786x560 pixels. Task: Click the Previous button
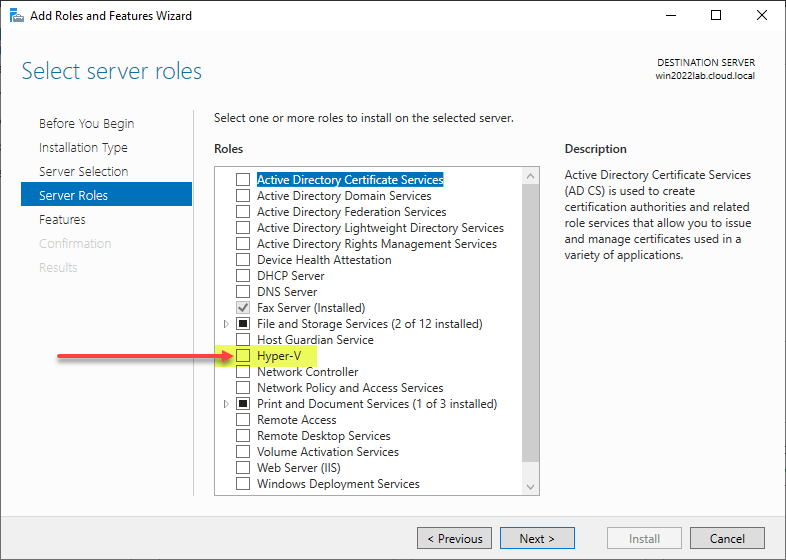[455, 538]
